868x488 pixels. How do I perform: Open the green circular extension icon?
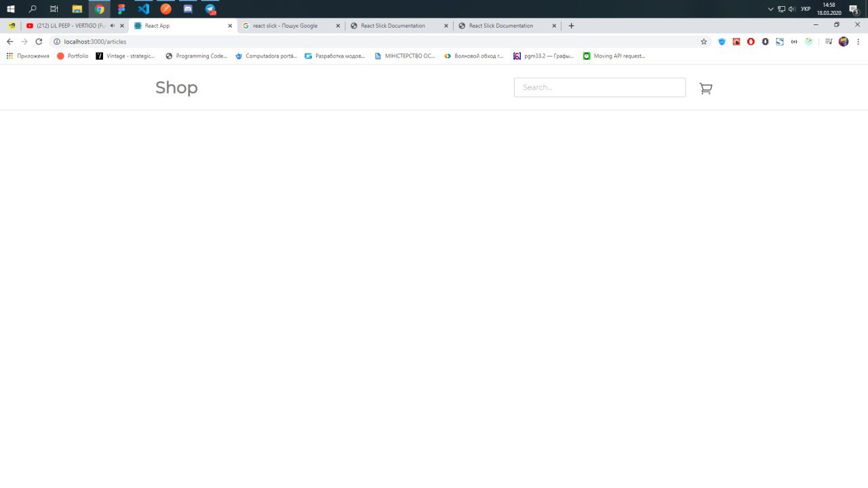point(809,41)
